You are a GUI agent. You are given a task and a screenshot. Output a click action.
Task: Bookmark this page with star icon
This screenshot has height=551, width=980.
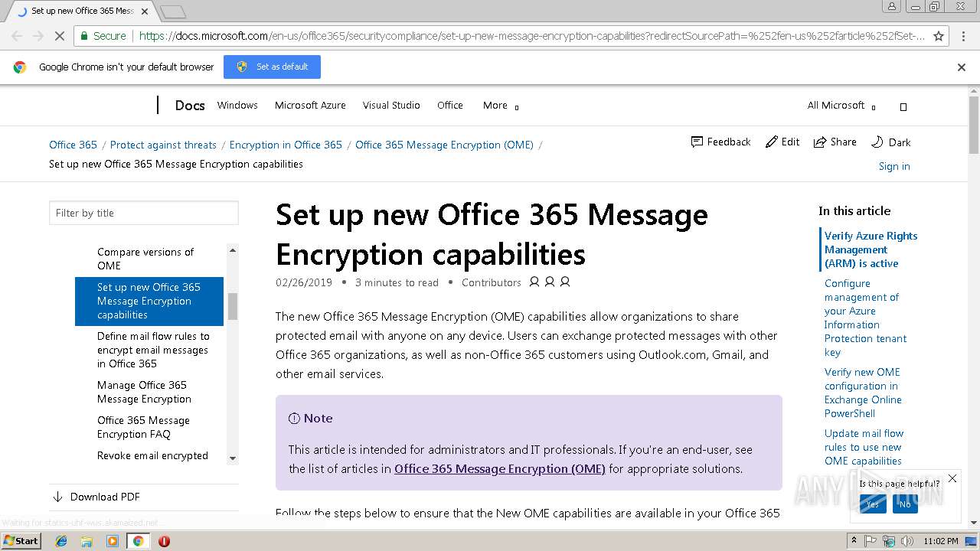coord(939,36)
